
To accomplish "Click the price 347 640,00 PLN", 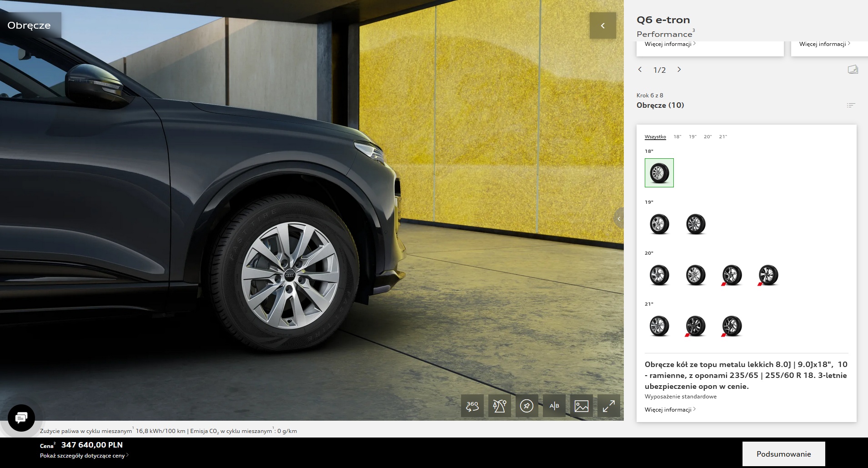I will click(x=92, y=445).
